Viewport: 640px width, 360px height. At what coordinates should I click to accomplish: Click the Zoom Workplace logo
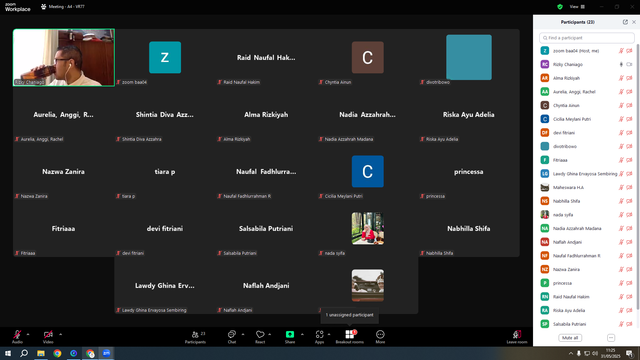18,7
